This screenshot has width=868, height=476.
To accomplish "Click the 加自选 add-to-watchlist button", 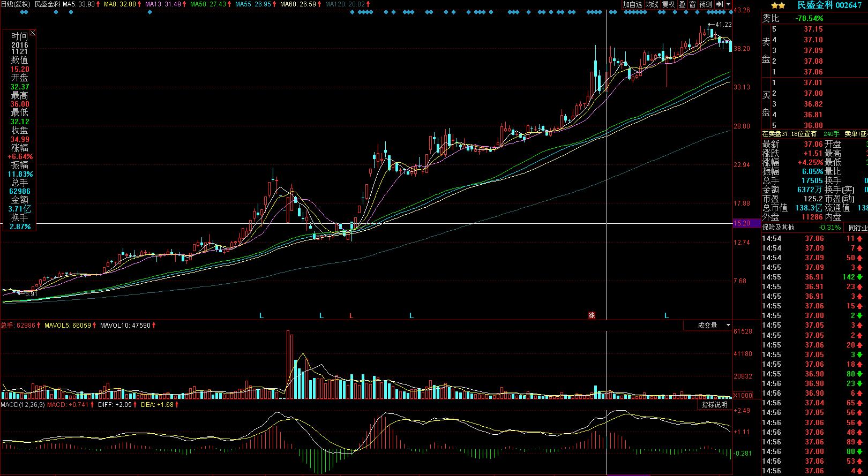I will [x=632, y=4].
